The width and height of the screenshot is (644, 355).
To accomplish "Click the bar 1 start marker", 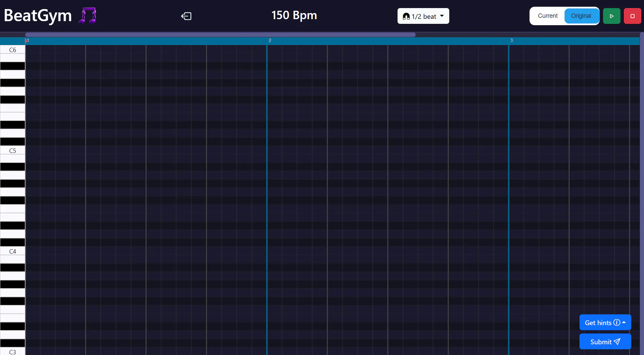I will 27,40.
